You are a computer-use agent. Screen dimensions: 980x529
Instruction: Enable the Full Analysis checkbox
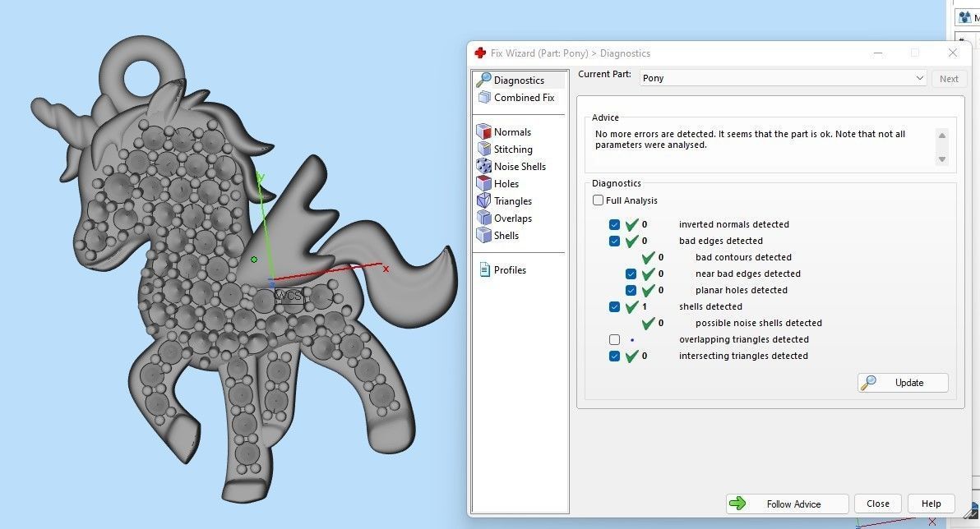click(598, 200)
